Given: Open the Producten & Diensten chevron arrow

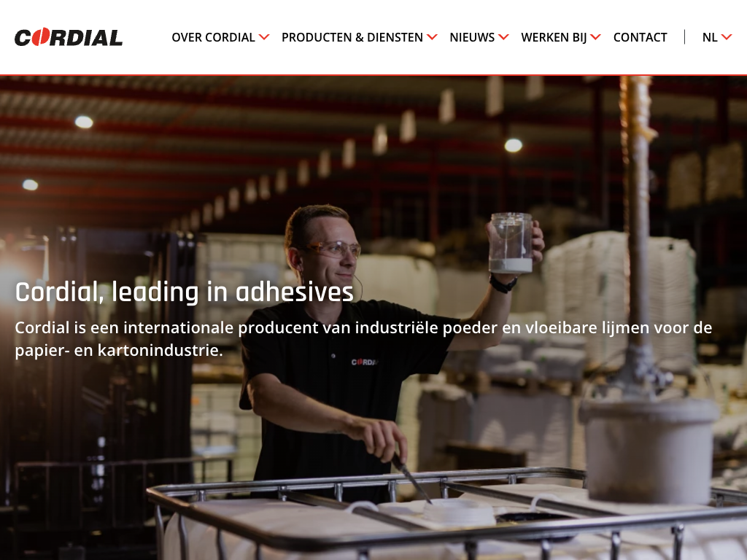Looking at the screenshot, I should [432, 37].
